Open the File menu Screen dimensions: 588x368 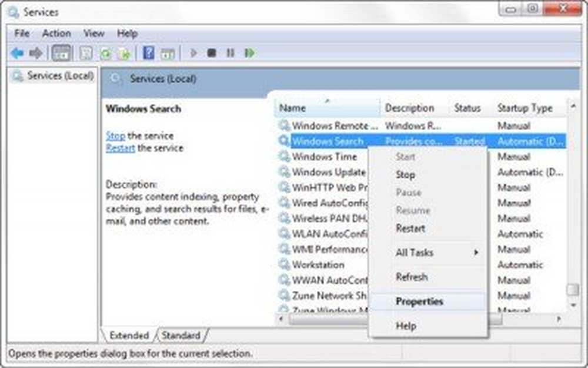(x=22, y=34)
